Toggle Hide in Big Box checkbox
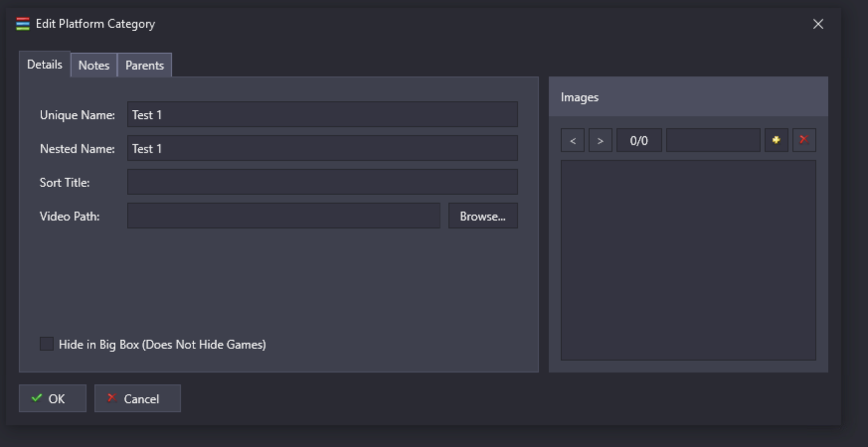Screen dimensions: 868x447 click(47, 344)
